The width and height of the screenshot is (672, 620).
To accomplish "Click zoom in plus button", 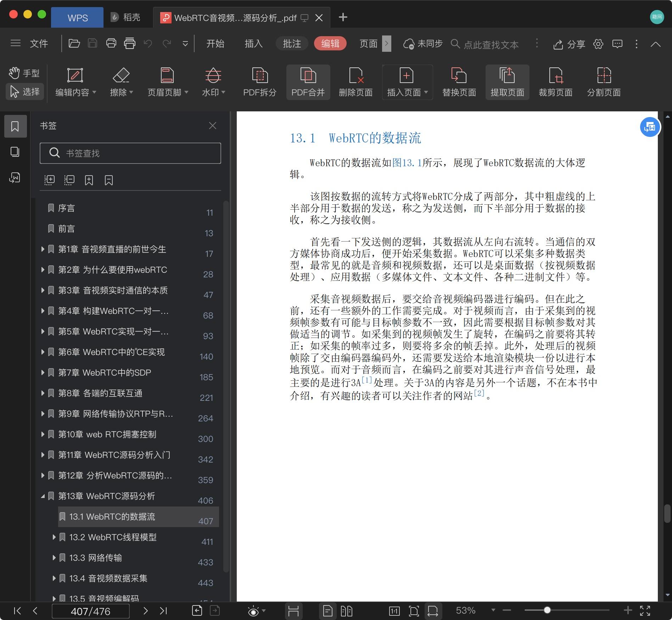I will [628, 610].
